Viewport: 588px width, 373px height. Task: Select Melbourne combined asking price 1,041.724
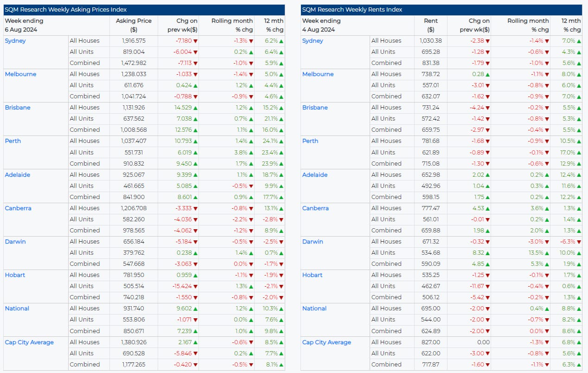click(133, 96)
